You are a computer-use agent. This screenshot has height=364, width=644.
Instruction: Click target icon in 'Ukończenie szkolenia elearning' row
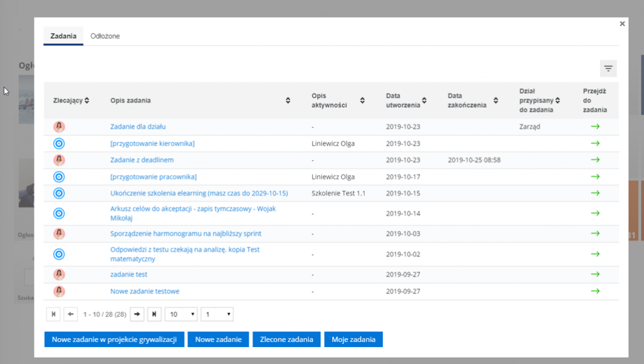(59, 193)
